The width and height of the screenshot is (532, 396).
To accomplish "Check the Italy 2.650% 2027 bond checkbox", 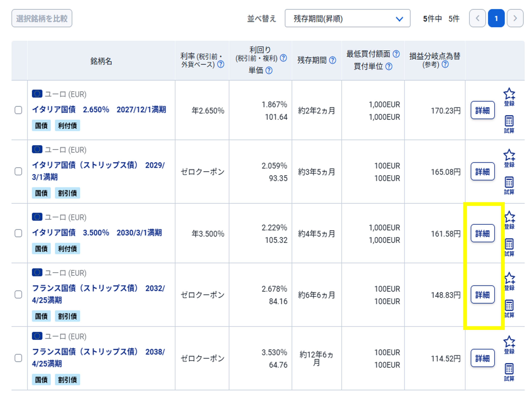I will pyautogui.click(x=18, y=110).
